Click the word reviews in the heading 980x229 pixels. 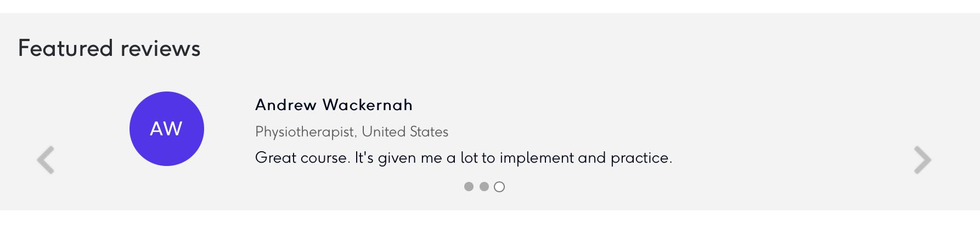(161, 49)
